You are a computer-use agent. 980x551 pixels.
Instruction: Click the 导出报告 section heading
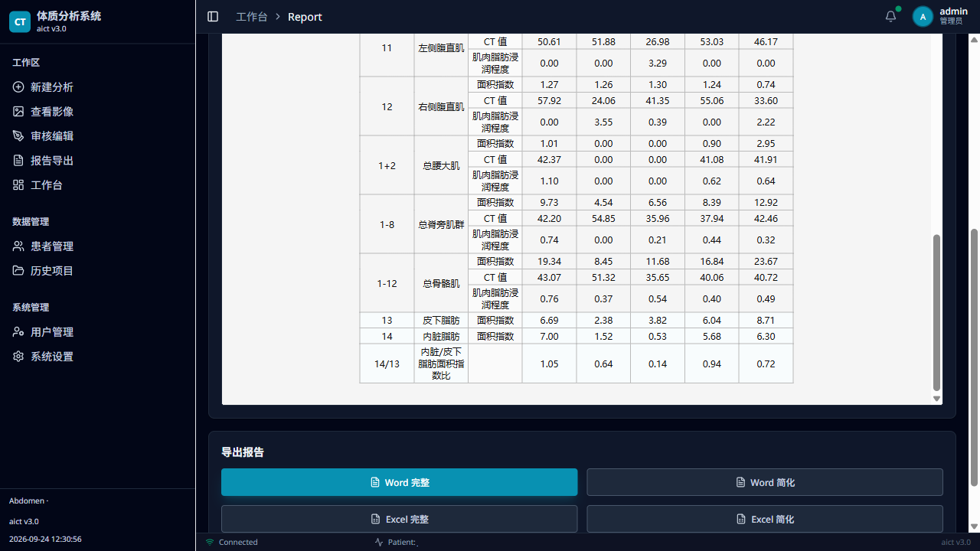243,452
